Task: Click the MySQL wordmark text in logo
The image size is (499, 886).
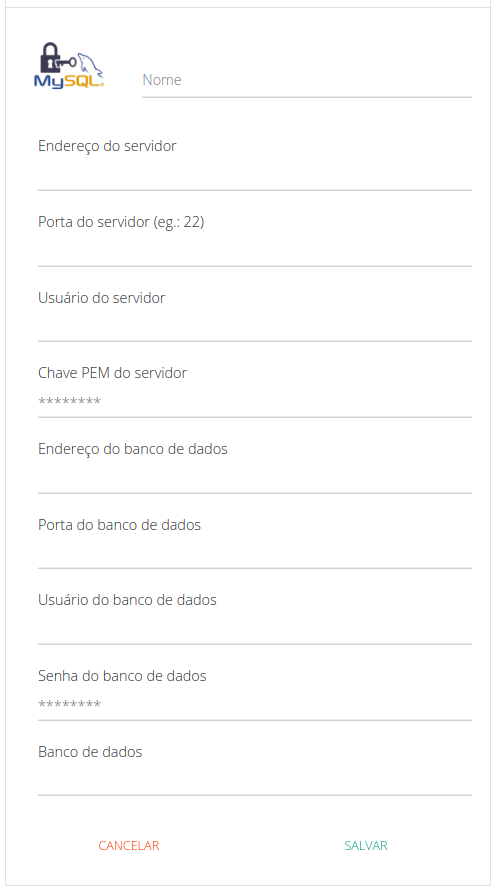Action: [x=67, y=81]
